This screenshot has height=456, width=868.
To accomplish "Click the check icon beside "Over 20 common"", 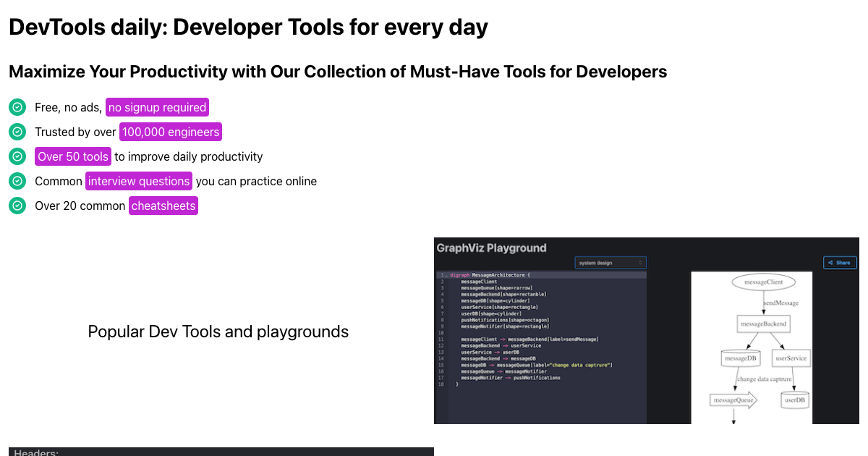I will [17, 206].
